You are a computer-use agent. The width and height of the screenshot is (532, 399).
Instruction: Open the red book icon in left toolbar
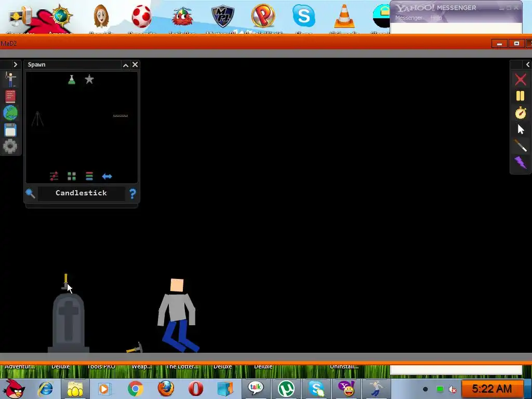pos(10,97)
